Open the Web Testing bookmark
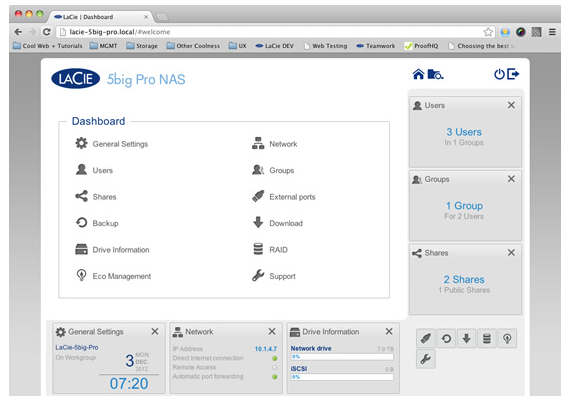This screenshot has width=570, height=400. [x=326, y=46]
